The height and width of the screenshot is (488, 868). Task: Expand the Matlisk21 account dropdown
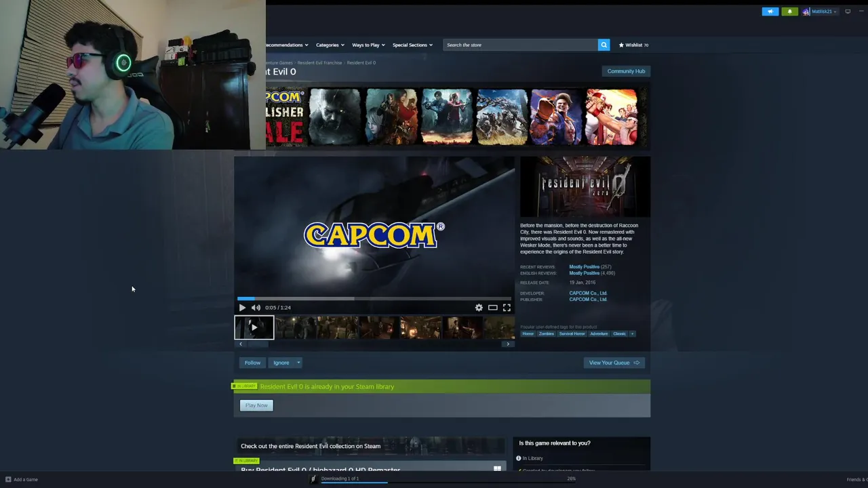pyautogui.click(x=824, y=12)
